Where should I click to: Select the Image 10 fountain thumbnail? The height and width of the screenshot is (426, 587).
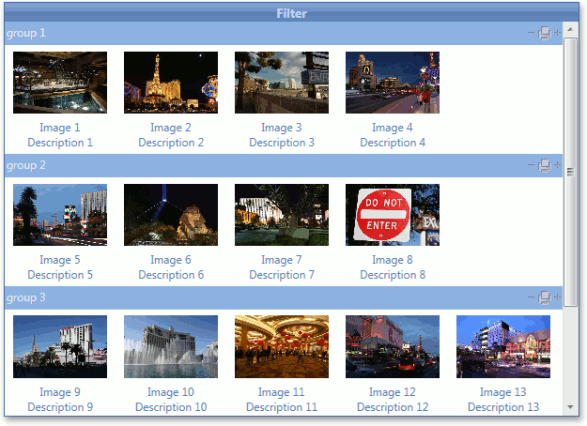(x=171, y=347)
